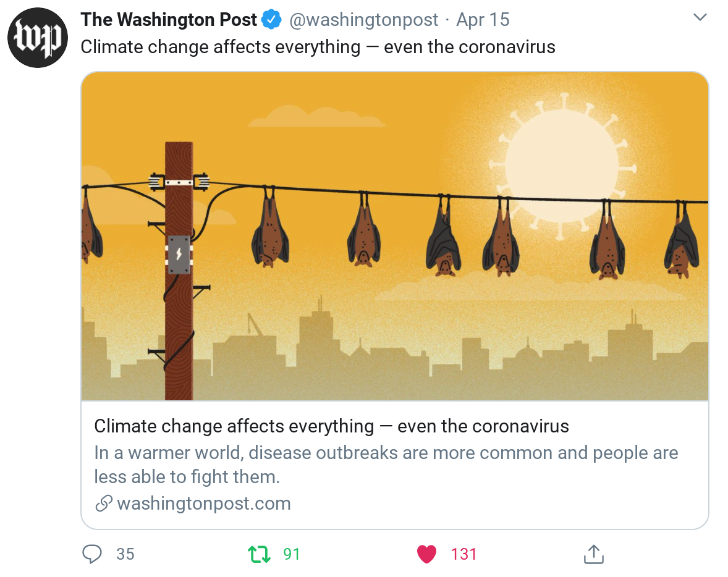Image resolution: width=728 pixels, height=577 pixels.
Task: Click the like count 131
Action: [x=463, y=554]
